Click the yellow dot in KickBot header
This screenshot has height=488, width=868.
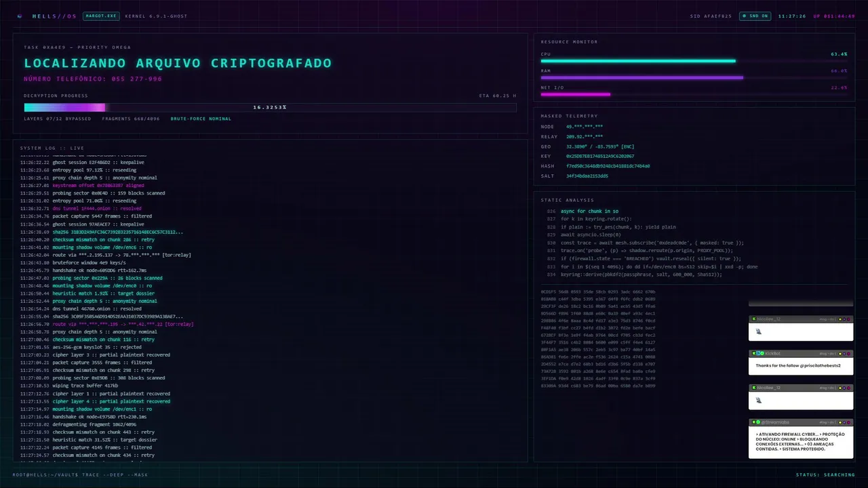[x=840, y=354]
